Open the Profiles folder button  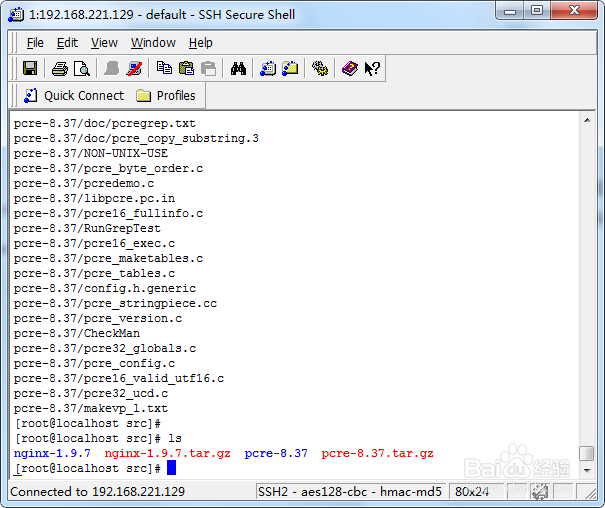[166, 96]
